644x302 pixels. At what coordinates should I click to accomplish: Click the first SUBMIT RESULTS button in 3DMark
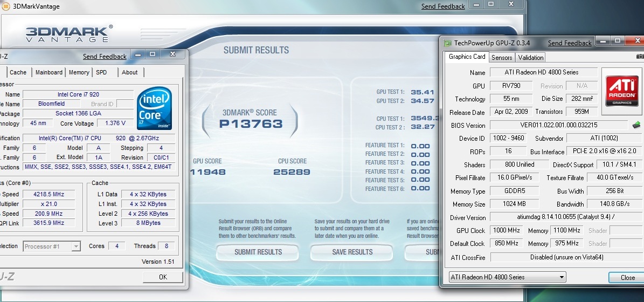click(x=258, y=252)
